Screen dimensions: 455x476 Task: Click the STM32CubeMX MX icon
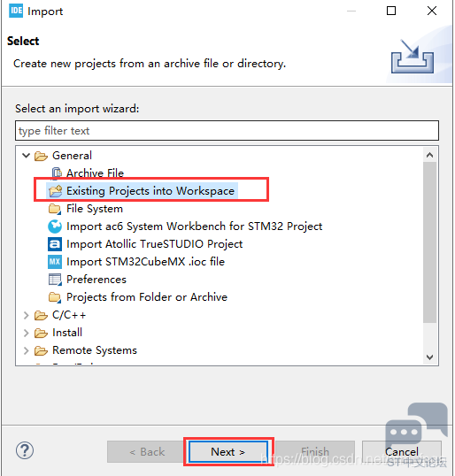(x=55, y=262)
